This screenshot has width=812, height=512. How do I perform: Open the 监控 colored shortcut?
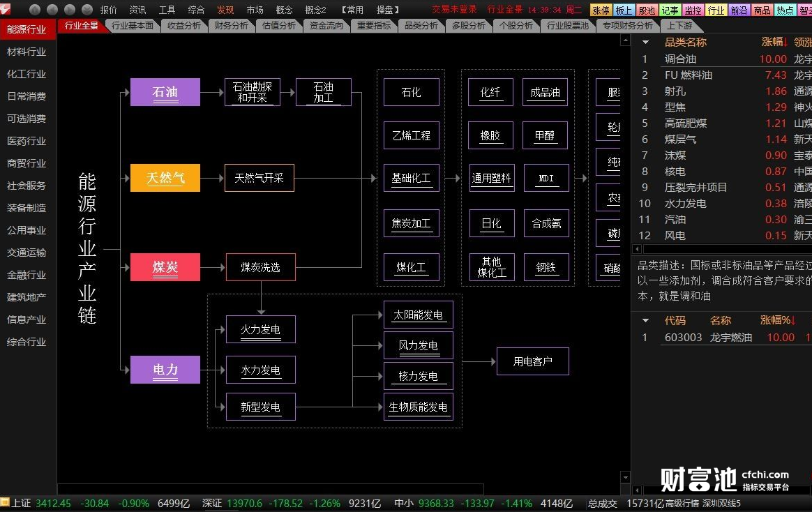693,10
